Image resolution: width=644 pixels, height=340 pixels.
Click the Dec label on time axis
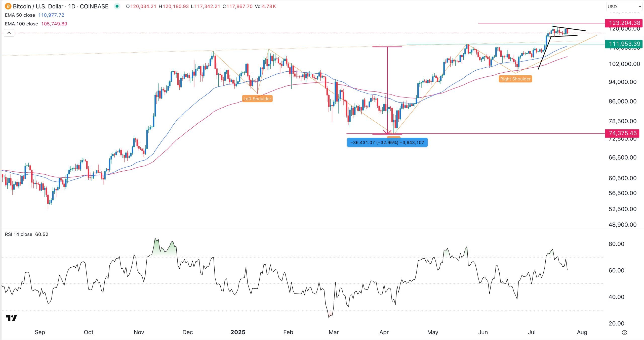pos(187,332)
